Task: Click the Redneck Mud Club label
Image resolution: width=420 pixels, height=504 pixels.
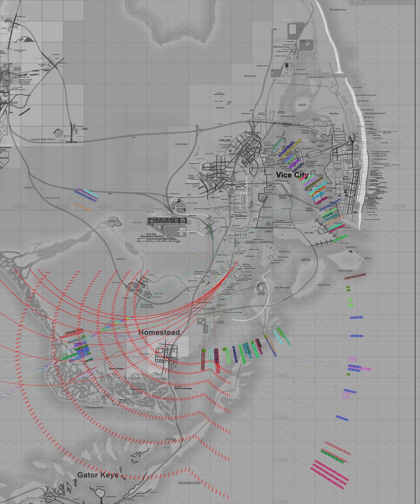Action: (53, 198)
